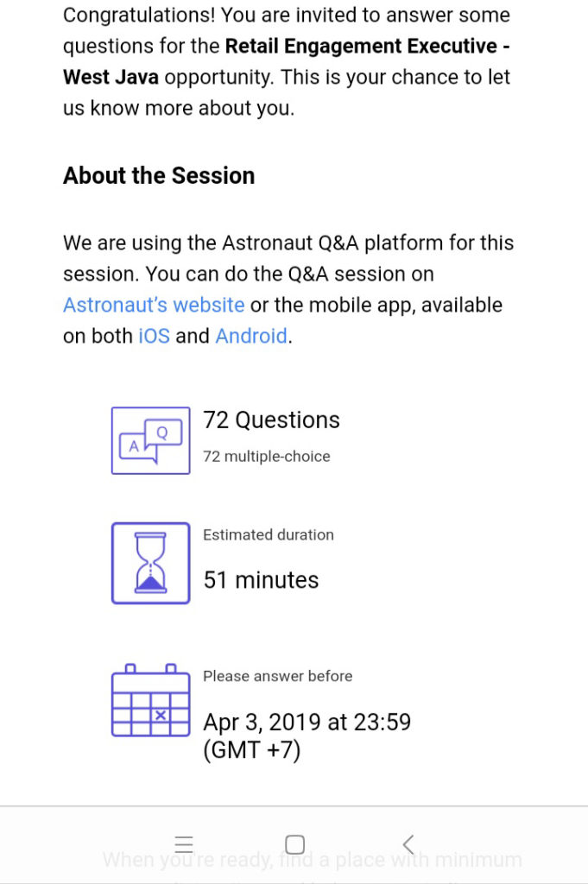Click the "Estimated duration" label
Viewport: 588px width, 884px height.
[268, 535]
